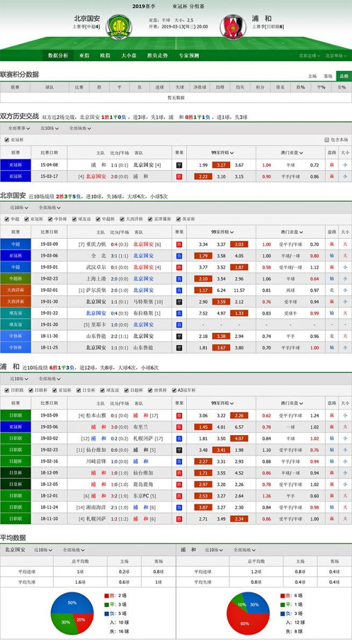
Task: Open the 全部场地 dropdown beside 北京国安 average data
Action: (x=74, y=550)
